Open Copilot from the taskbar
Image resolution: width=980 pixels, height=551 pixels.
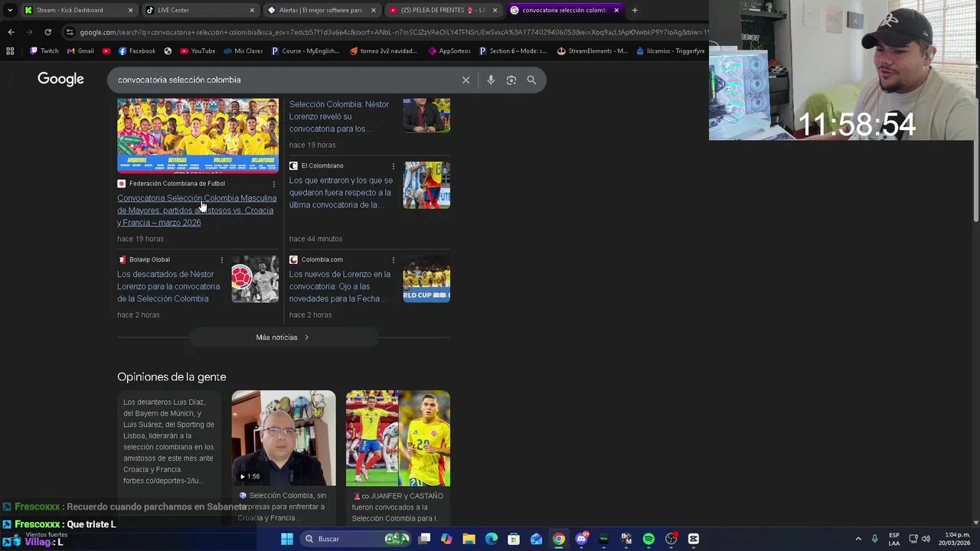tap(446, 539)
